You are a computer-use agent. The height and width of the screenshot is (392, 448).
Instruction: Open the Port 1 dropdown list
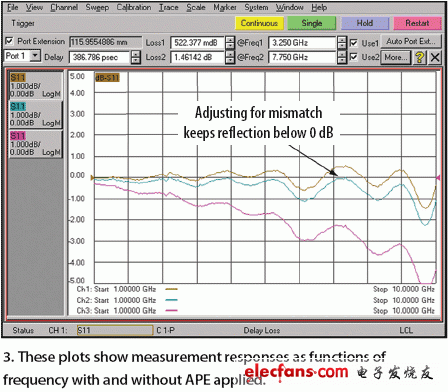(x=35, y=56)
